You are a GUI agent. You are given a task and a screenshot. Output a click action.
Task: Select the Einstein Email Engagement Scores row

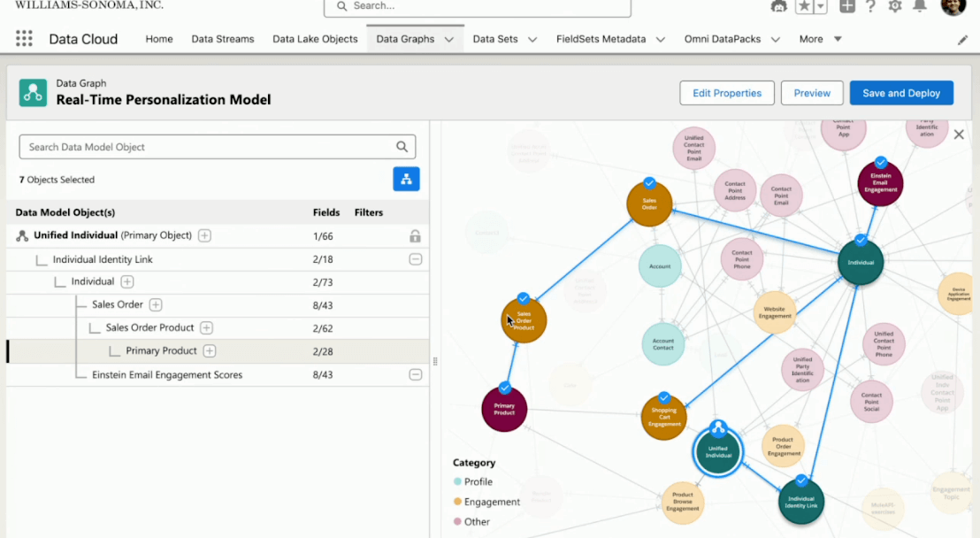click(218, 374)
